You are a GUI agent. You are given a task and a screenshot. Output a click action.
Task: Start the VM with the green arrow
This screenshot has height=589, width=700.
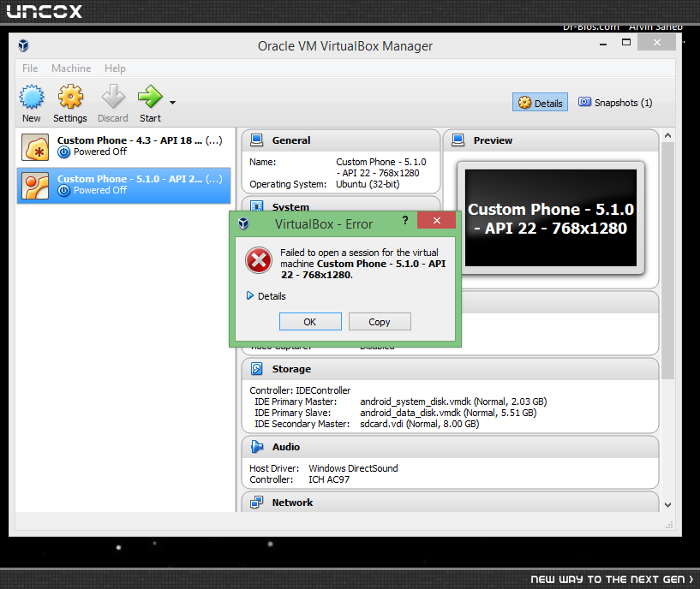[150, 97]
